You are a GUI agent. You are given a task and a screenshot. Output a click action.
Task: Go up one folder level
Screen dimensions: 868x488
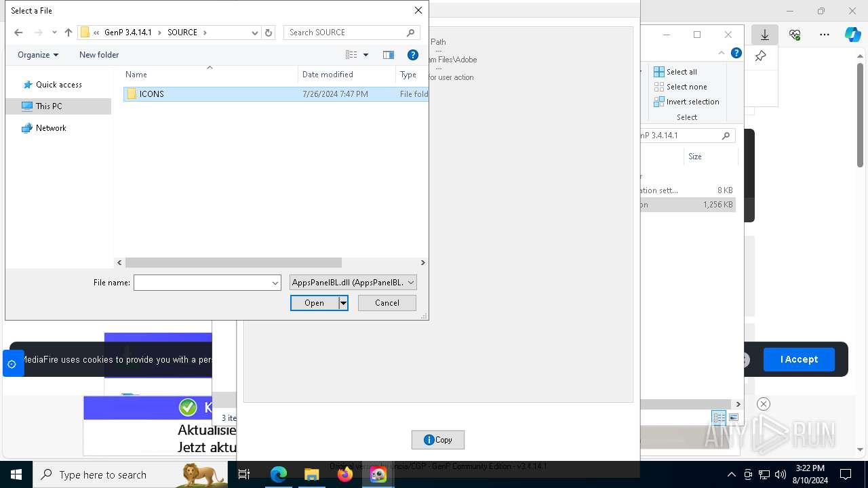point(68,33)
